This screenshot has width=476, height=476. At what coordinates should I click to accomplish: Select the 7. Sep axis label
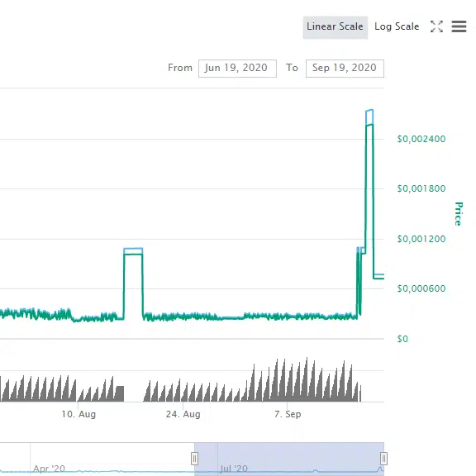click(288, 414)
